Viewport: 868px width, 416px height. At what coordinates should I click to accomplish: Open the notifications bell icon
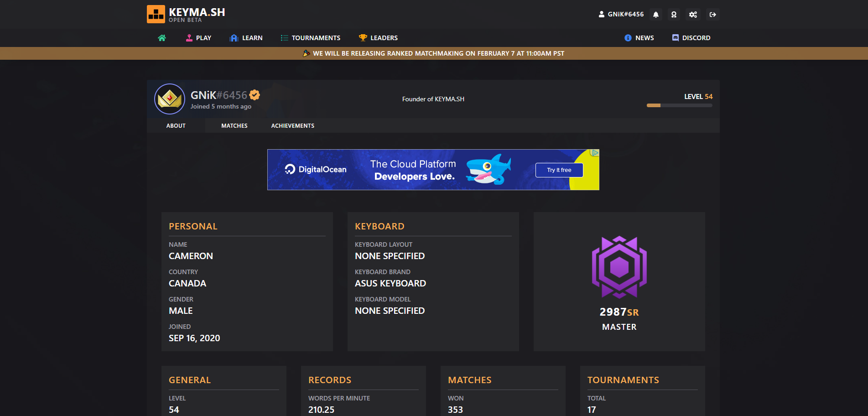tap(656, 15)
